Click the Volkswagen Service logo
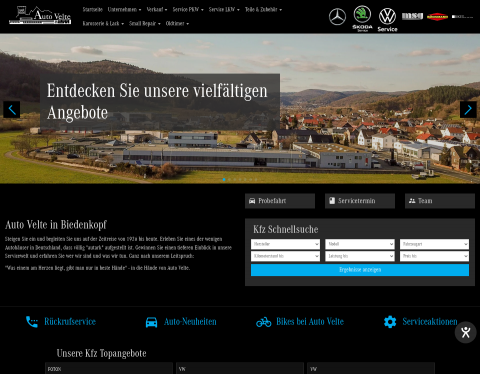The width and height of the screenshot is (480, 374). [x=387, y=20]
